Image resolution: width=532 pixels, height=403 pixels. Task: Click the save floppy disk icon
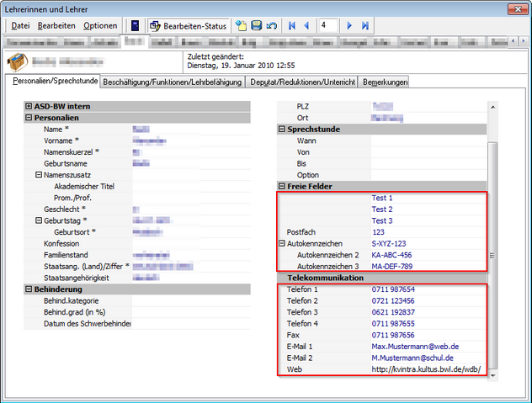coord(256,26)
